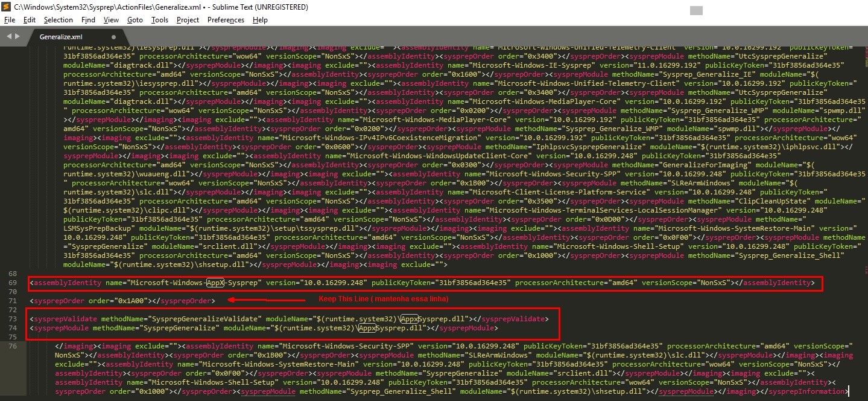
Task: Click line number 76 in the gutter
Action: [13, 346]
